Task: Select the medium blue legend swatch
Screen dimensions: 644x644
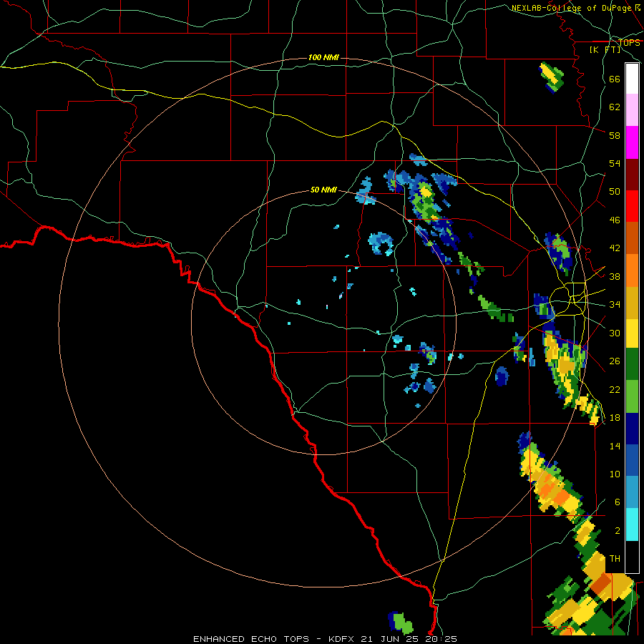Action: 632,461
